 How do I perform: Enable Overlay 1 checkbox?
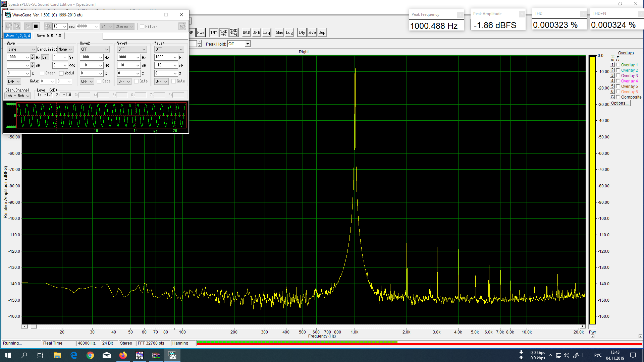pyautogui.click(x=618, y=65)
